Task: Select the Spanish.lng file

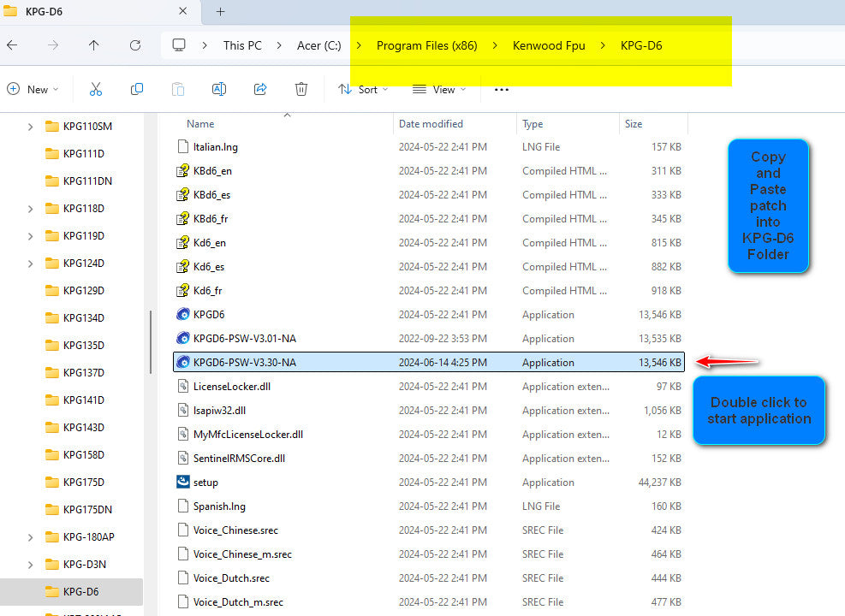Action: coord(219,506)
